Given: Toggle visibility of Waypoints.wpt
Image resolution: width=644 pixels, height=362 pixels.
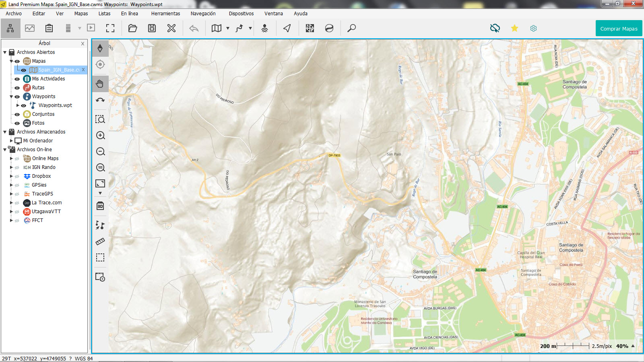Looking at the screenshot, I should point(23,105).
